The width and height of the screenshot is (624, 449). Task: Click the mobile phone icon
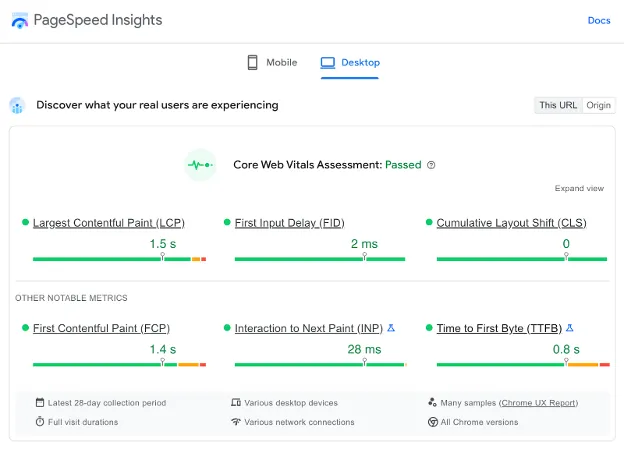[x=252, y=62]
